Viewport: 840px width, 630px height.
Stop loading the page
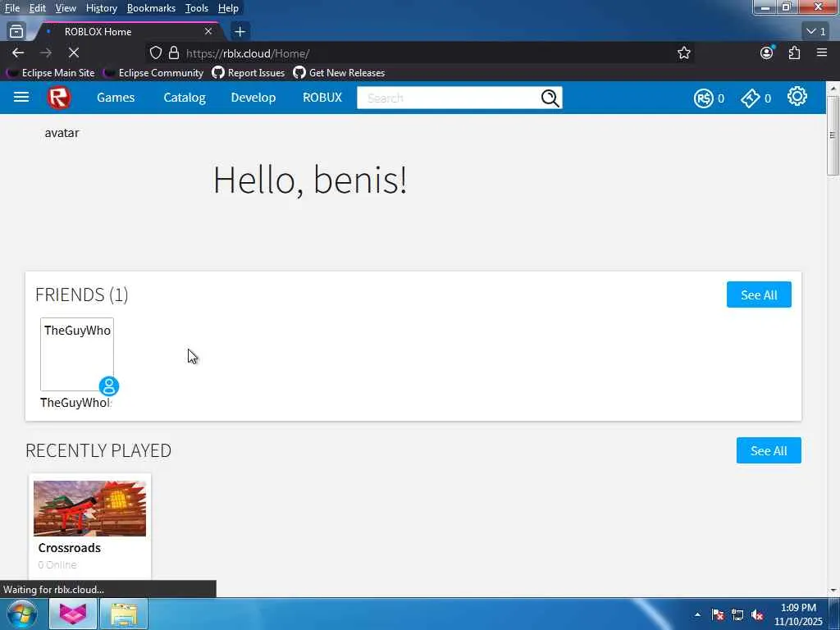coord(73,52)
